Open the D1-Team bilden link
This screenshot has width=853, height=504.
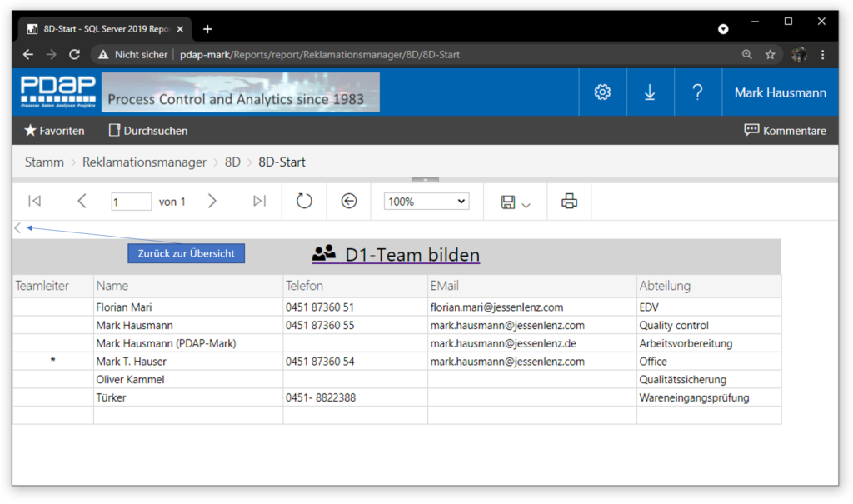[396, 255]
